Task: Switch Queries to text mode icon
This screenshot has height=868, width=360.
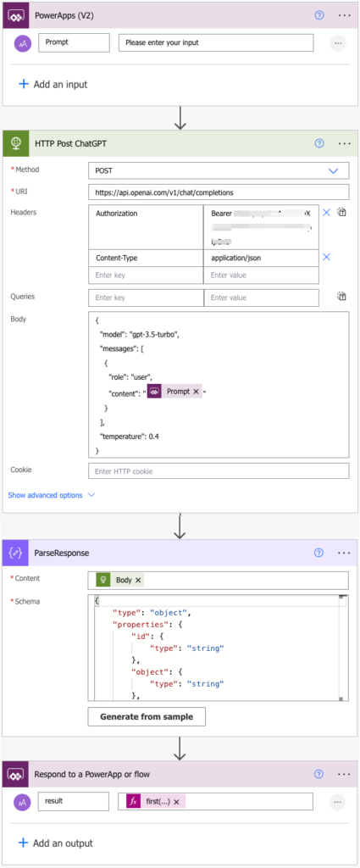Action: point(341,296)
